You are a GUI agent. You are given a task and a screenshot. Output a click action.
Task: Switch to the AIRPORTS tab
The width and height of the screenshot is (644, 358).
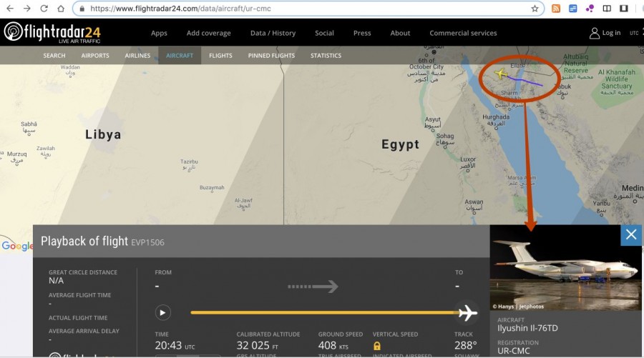[x=95, y=55]
